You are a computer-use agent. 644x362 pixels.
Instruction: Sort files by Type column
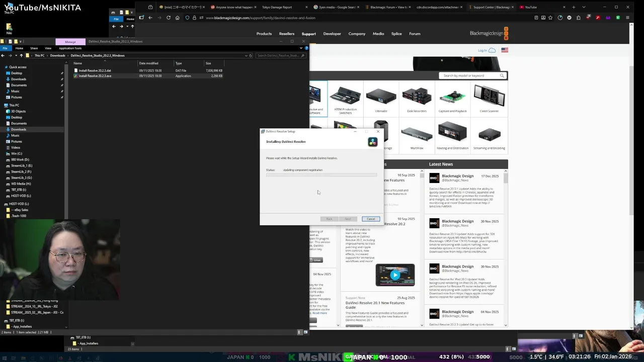pyautogui.click(x=178, y=63)
